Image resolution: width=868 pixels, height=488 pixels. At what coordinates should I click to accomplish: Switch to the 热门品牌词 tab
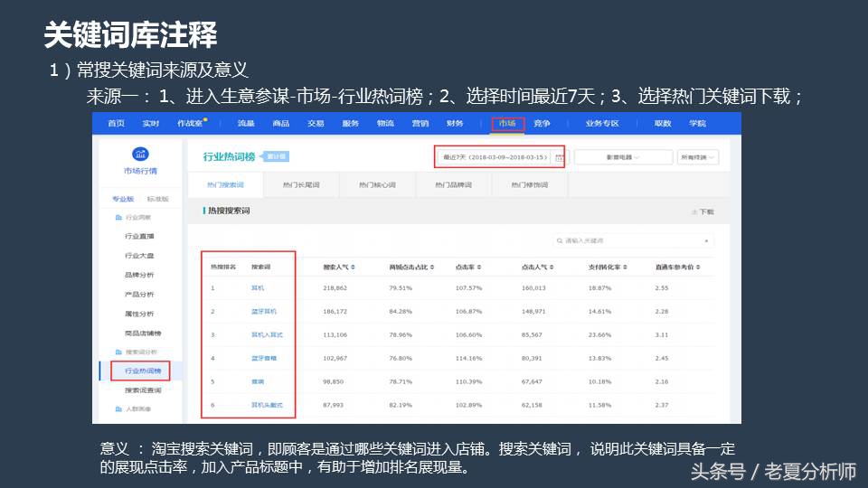point(453,184)
